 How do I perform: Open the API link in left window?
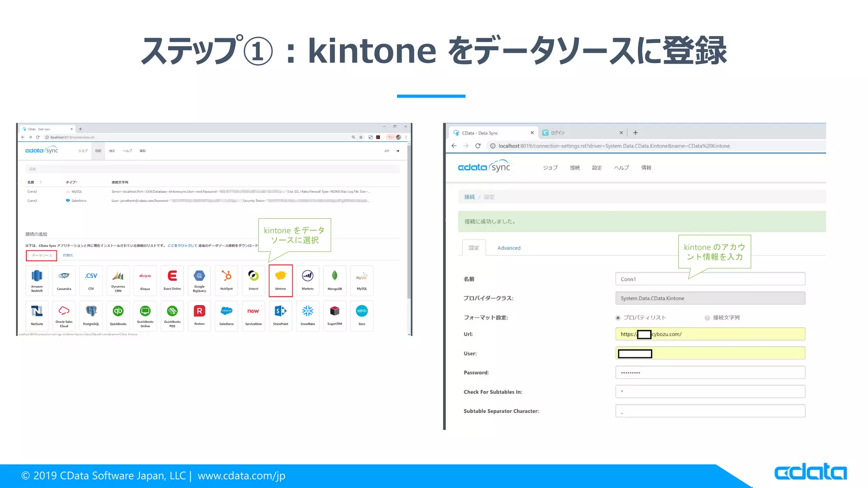[387, 151]
